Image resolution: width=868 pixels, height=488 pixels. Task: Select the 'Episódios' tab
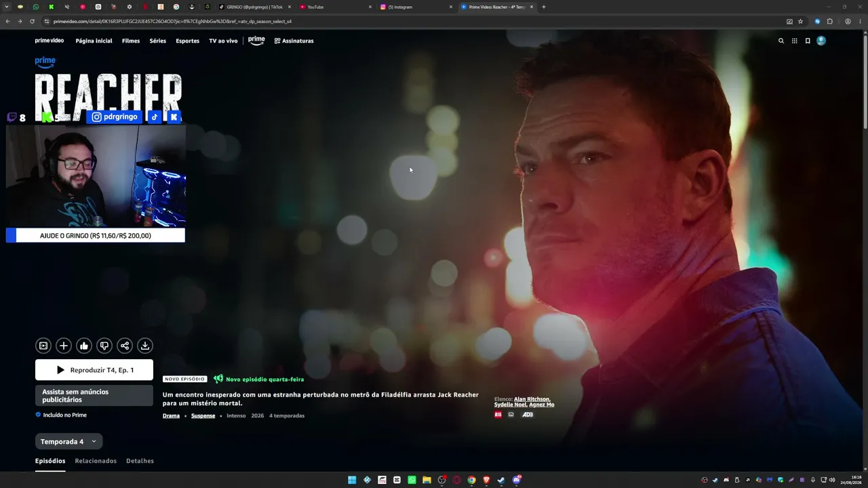click(x=50, y=461)
